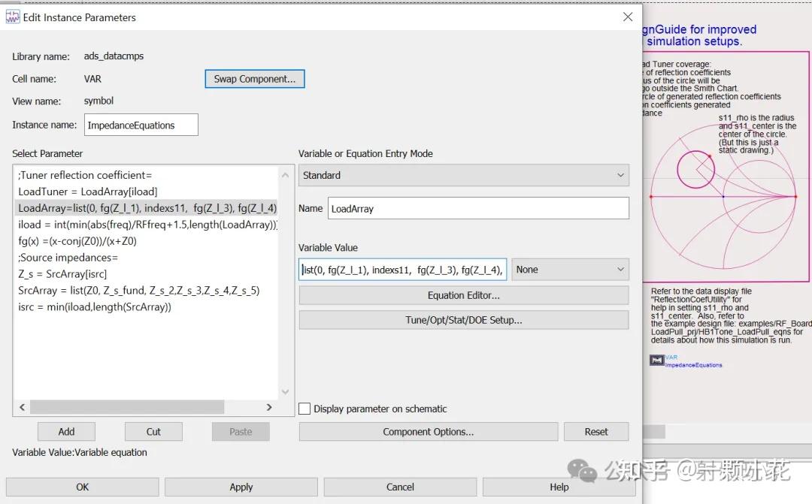Viewport: 812px width, 504px height.
Task: Click OK to confirm changes
Action: tap(82, 487)
